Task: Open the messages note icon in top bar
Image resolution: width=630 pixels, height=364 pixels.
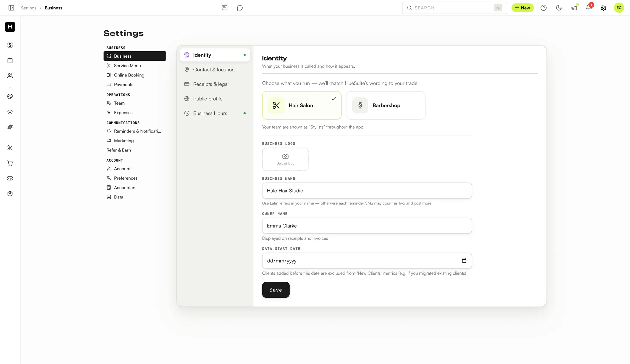Action: 224,8
